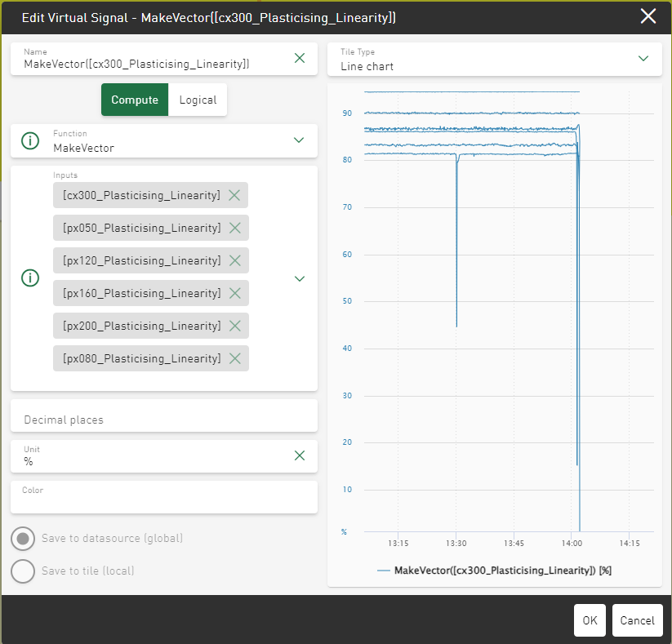The image size is (672, 644).
Task: Remove the cx300_Plasticising_Linearity input chip
Action: [235, 195]
